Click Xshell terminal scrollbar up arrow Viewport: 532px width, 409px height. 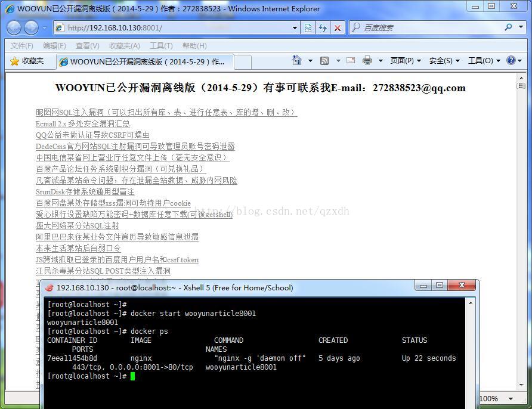coord(470,302)
